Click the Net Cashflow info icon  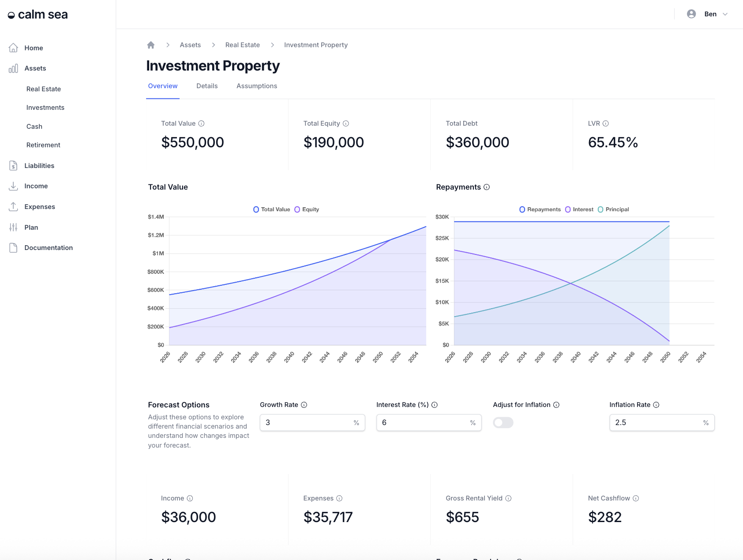[636, 498]
